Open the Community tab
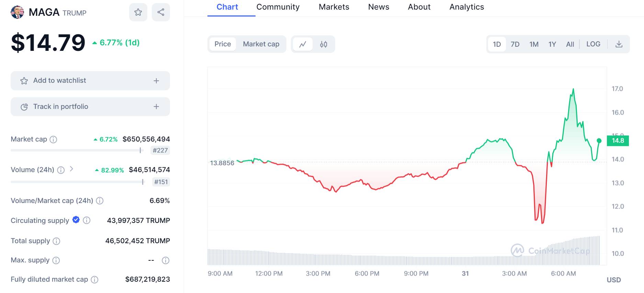This screenshot has width=644, height=293. coord(278,7)
